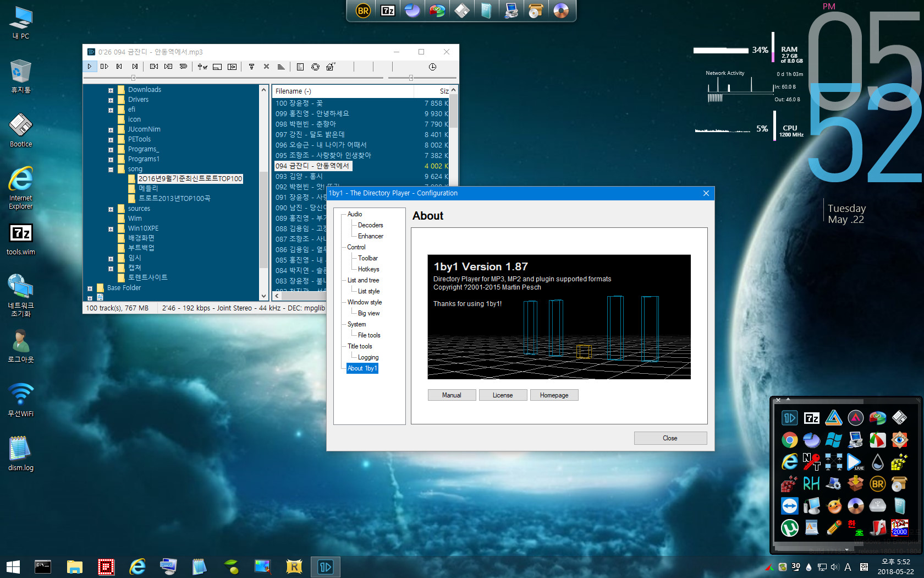Click the Filename column header
This screenshot has width=924, height=578.
[342, 91]
